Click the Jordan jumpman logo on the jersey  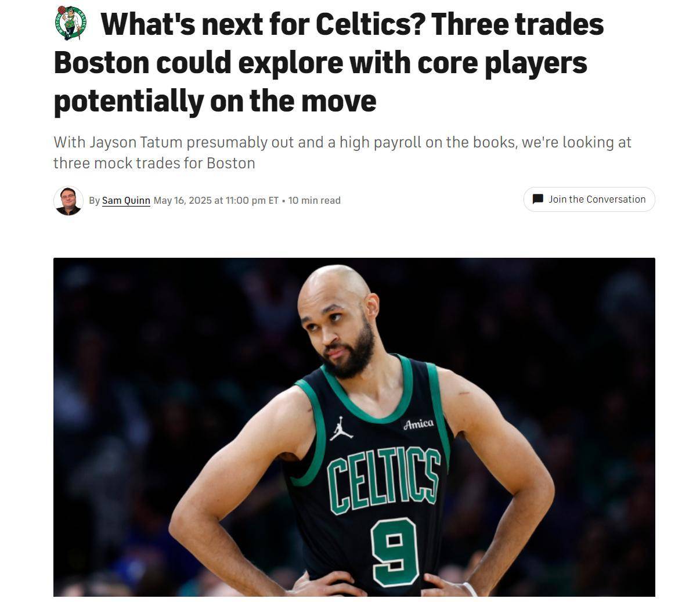click(x=341, y=428)
